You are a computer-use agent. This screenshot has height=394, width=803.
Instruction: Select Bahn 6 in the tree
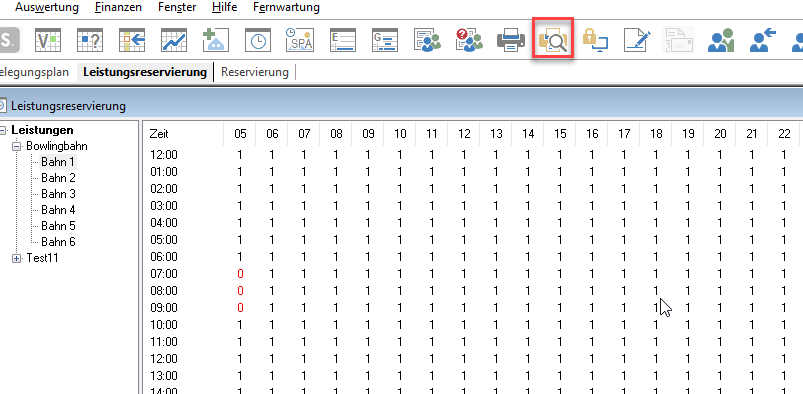pyautogui.click(x=58, y=242)
